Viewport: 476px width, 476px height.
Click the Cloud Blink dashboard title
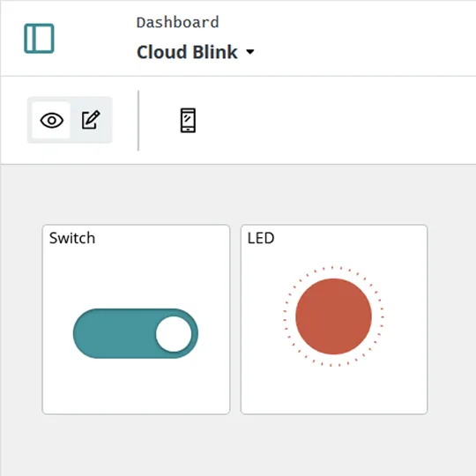[x=187, y=52]
